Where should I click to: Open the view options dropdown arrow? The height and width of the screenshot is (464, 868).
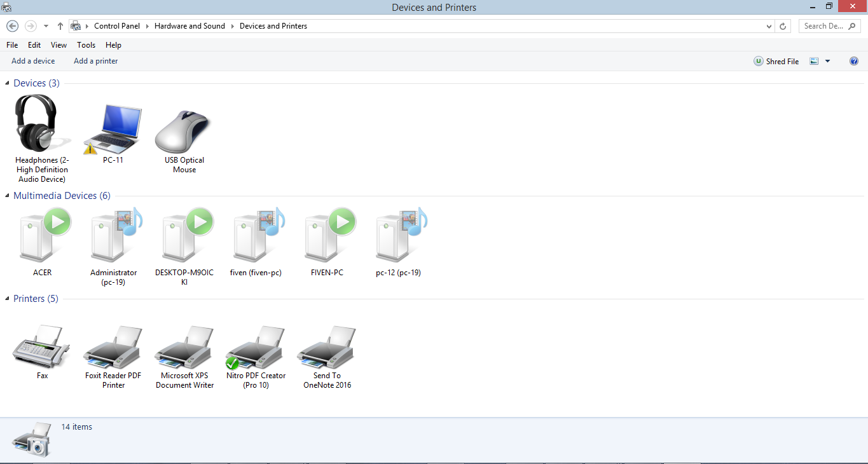coord(827,61)
